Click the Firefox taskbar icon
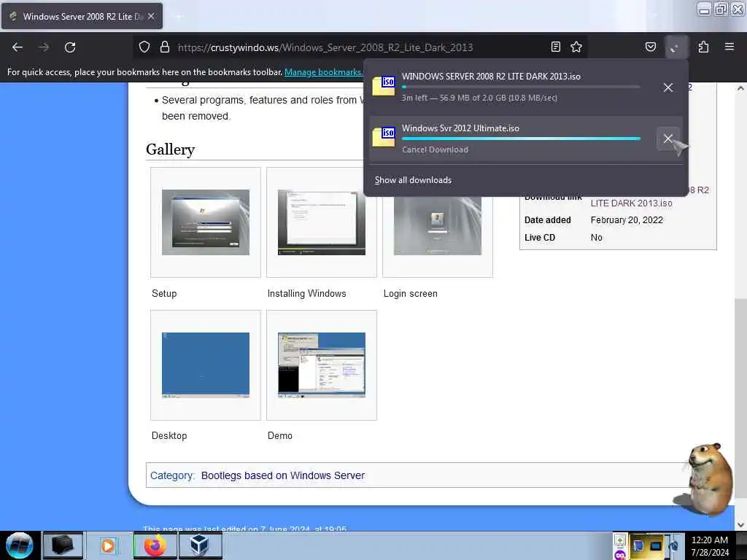Viewport: 747px width, 560px height. click(155, 545)
